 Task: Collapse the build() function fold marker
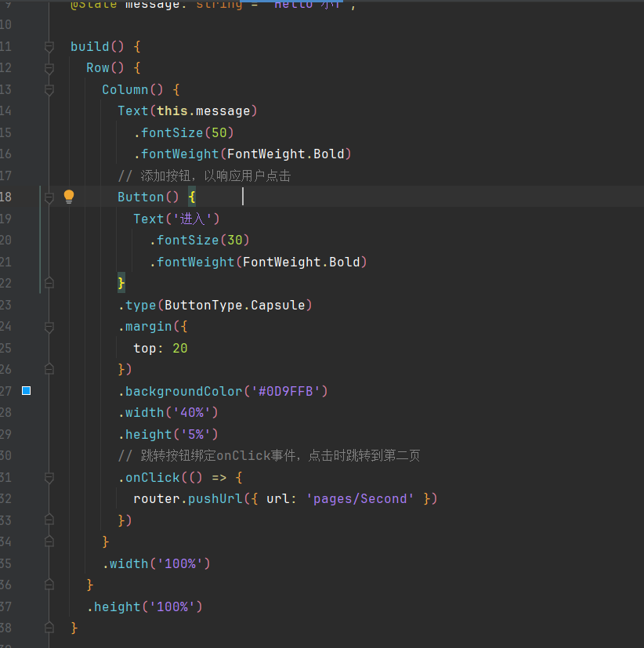pos(49,47)
